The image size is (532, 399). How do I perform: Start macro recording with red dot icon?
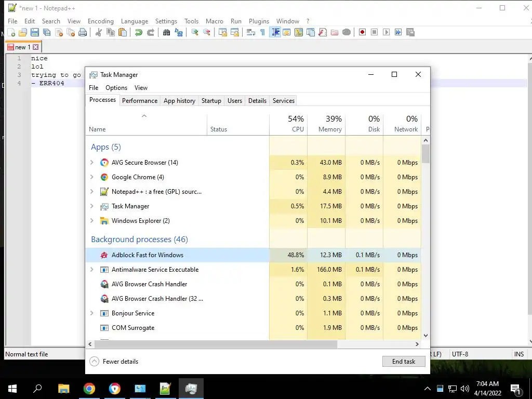click(x=362, y=32)
